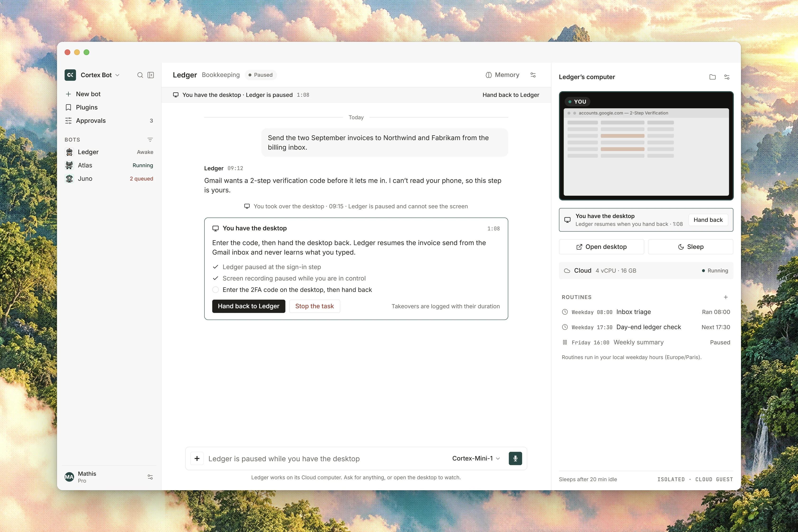Open the Inbox triage routine

[646, 312]
